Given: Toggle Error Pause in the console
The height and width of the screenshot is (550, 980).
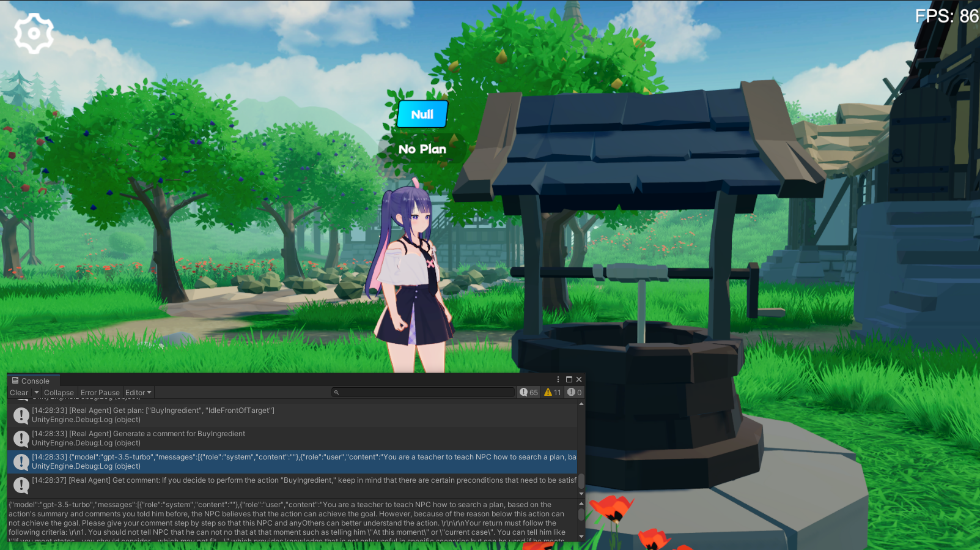Looking at the screenshot, I should (100, 393).
